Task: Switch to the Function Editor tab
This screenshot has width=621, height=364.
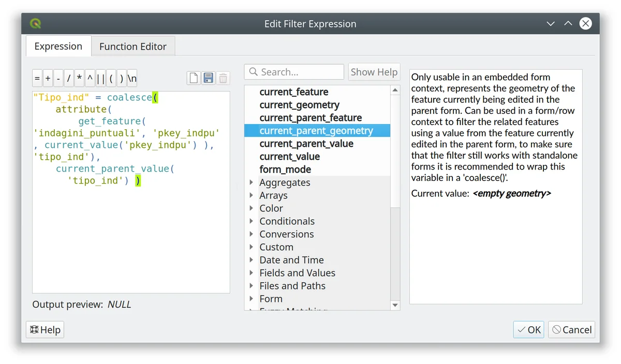Action: [x=133, y=47]
